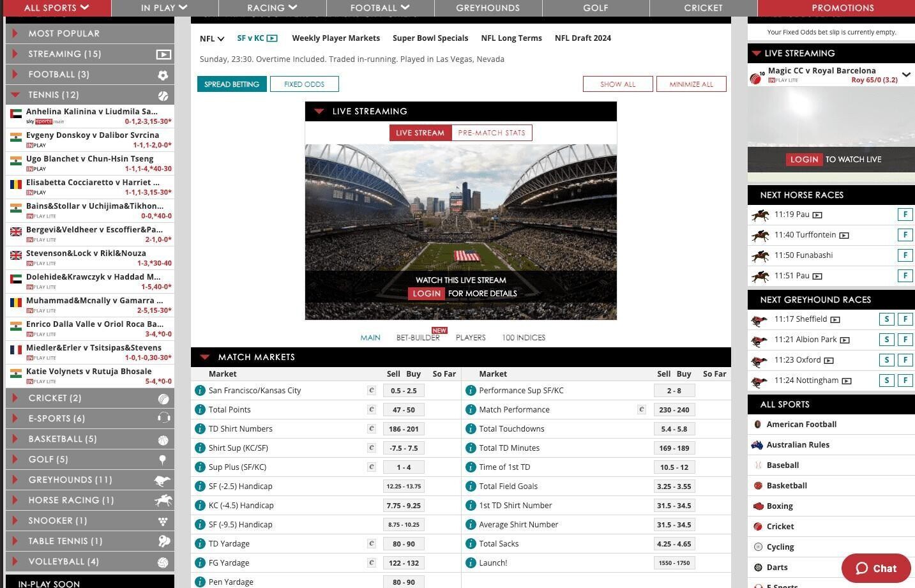Click the chart icon beside TD Yardage
Image resolution: width=915 pixels, height=588 pixels.
point(371,543)
